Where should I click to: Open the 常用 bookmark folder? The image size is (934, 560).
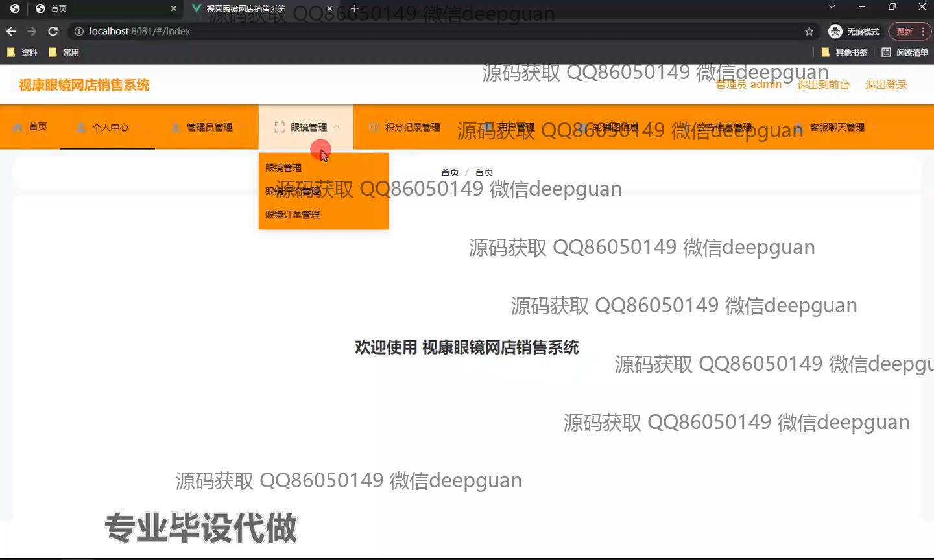[x=64, y=52]
